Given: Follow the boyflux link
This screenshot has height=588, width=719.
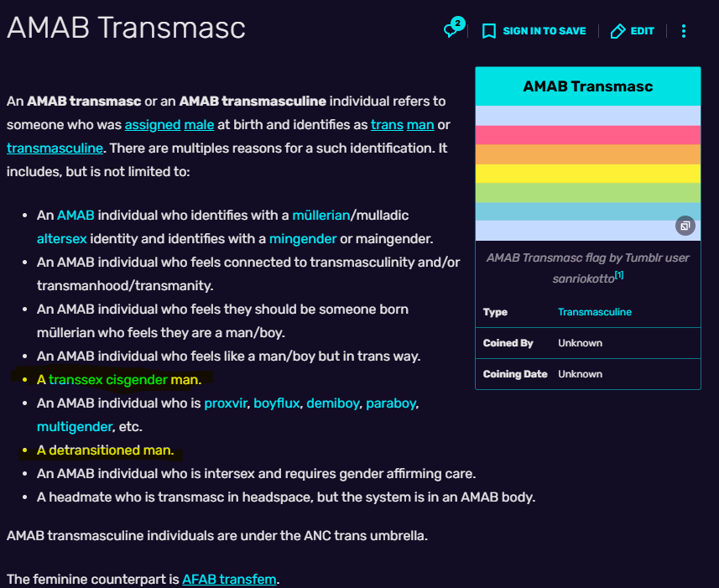Looking at the screenshot, I should 276,403.
